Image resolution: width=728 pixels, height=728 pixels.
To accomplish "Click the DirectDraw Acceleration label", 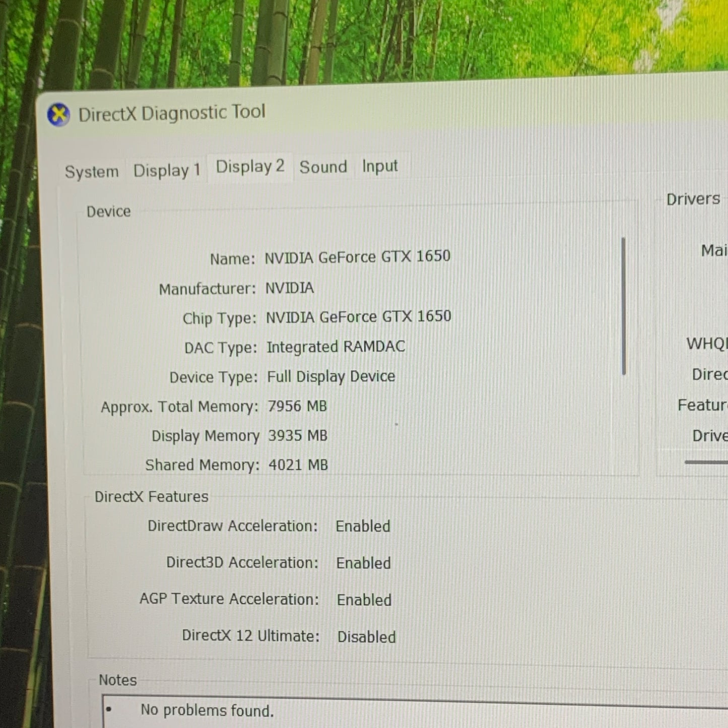I will (233, 526).
